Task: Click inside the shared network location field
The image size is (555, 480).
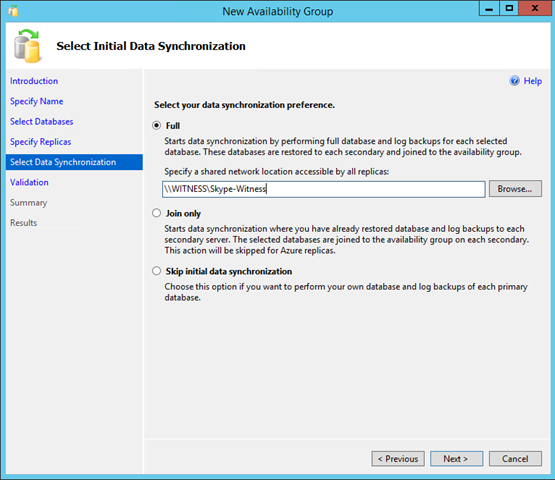Action: (324, 189)
